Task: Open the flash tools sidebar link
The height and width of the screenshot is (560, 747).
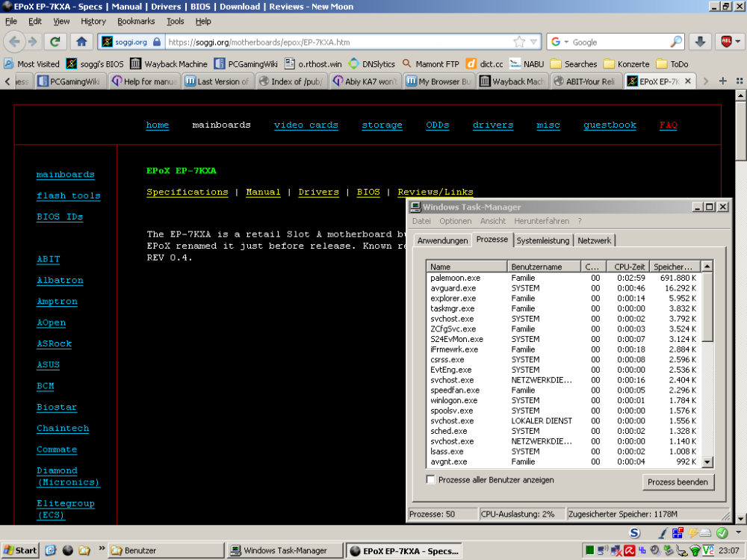Action: [x=69, y=196]
